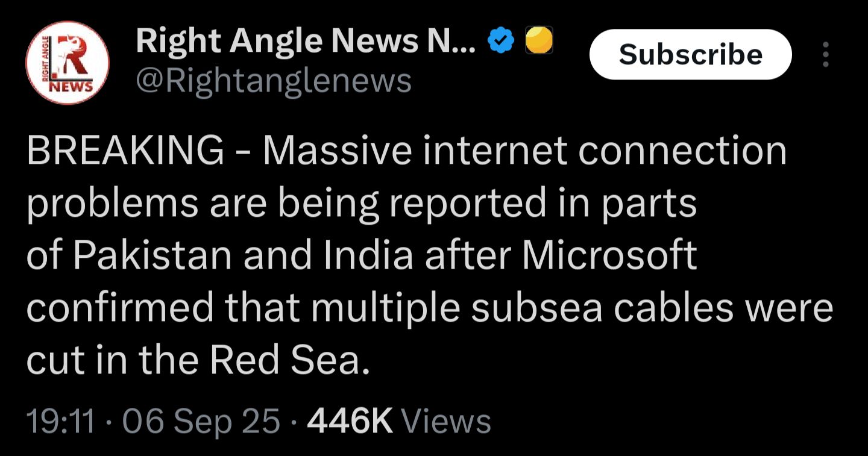
Task: Click the word Pakistan in the tweet
Action: (x=153, y=255)
